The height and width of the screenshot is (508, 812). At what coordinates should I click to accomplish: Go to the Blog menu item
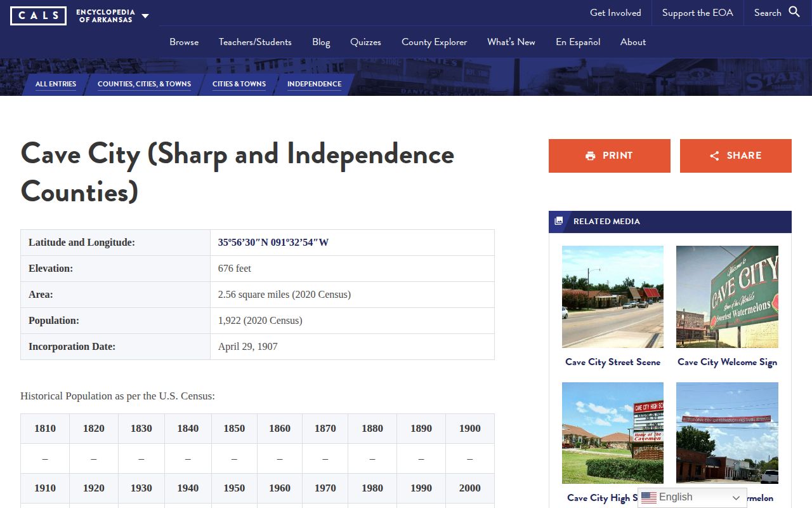coord(321,42)
